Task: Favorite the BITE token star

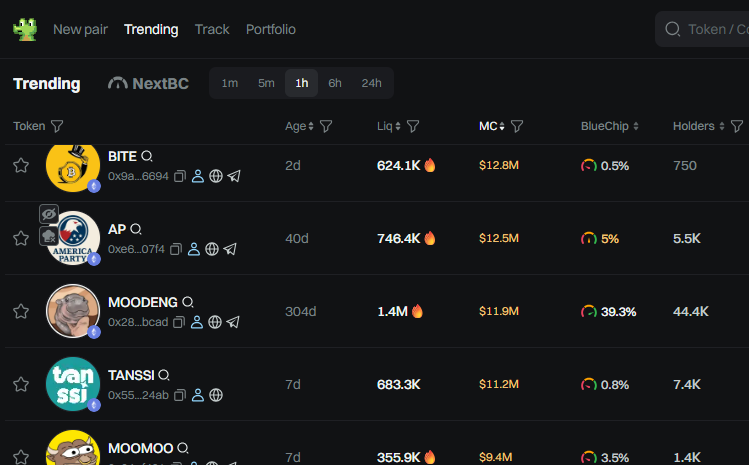Action: click(21, 165)
